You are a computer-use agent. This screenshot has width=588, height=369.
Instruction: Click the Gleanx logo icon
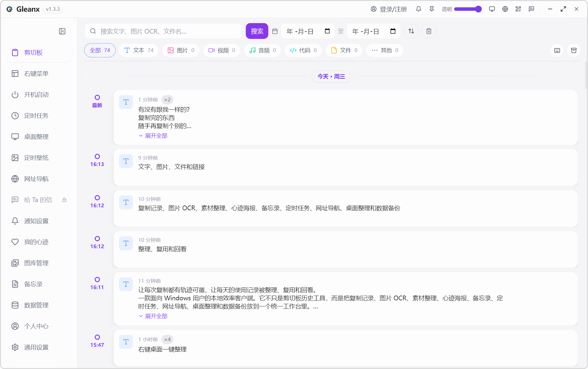[10, 9]
